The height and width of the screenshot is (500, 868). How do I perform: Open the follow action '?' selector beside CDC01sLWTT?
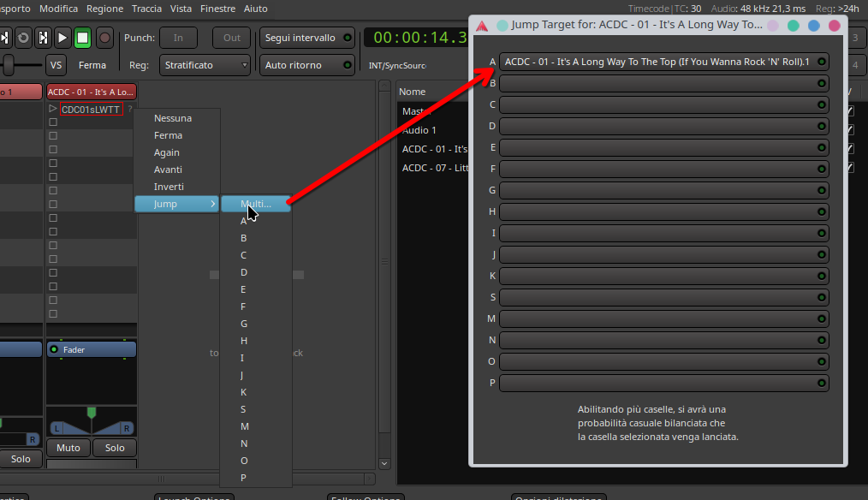point(130,109)
